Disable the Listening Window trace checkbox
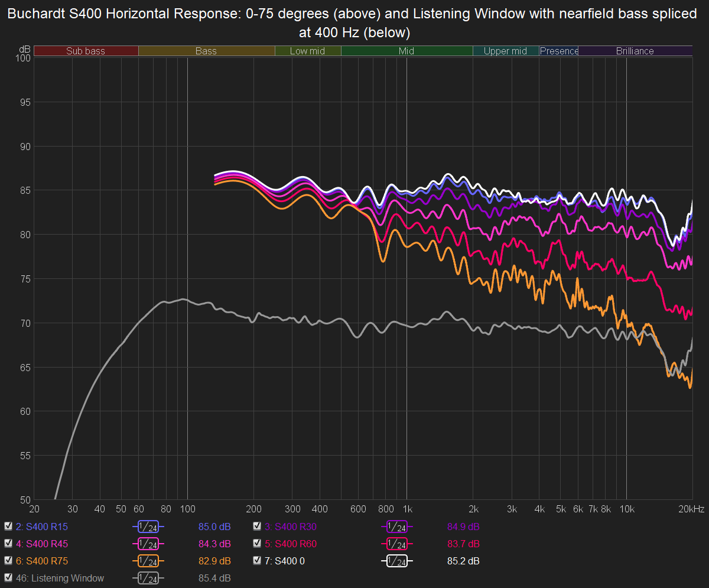This screenshot has height=588, width=709. pos(8,578)
